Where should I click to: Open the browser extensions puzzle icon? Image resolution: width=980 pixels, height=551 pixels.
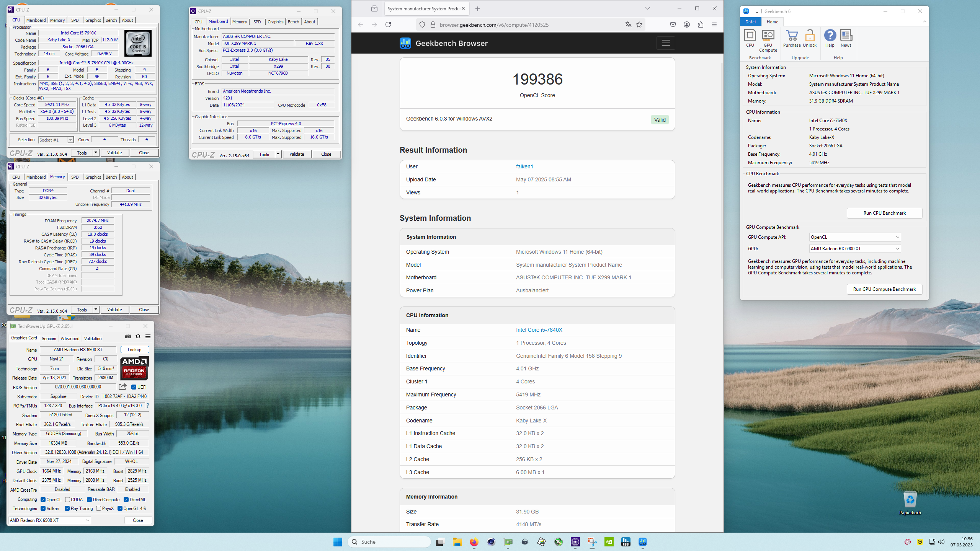pos(701,24)
